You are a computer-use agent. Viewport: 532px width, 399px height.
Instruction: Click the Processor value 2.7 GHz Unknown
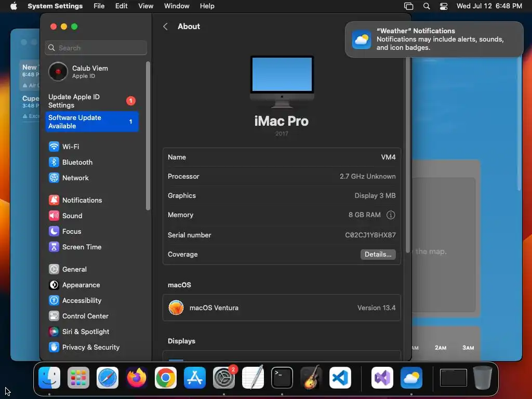point(367,177)
